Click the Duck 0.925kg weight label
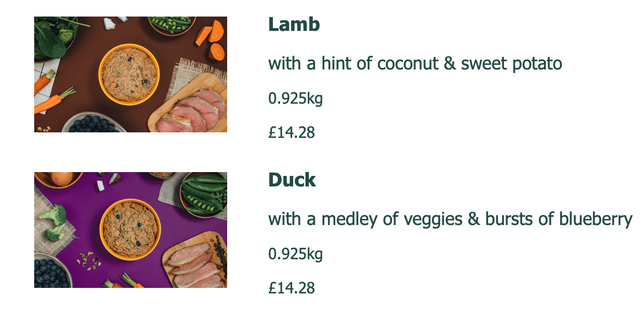This screenshot has height=321, width=644. [x=295, y=254]
